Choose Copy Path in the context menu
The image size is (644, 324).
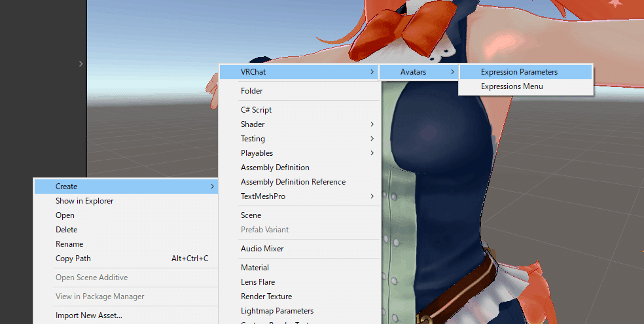126,259
